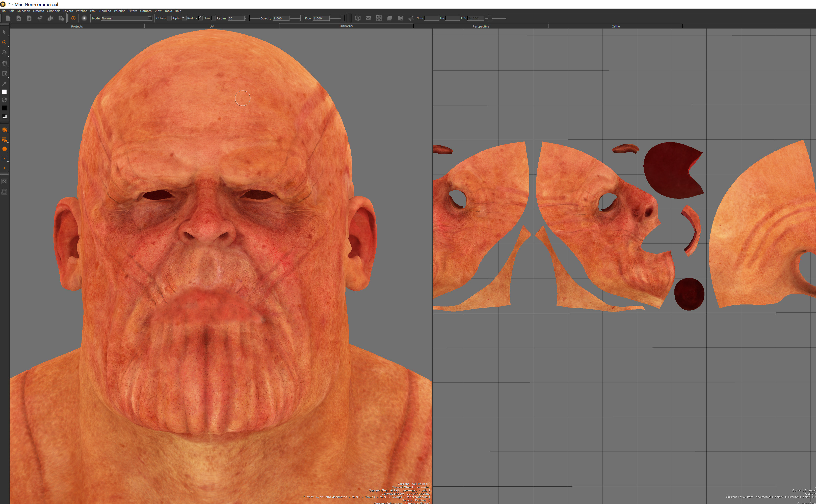Open the File menu

point(3,11)
